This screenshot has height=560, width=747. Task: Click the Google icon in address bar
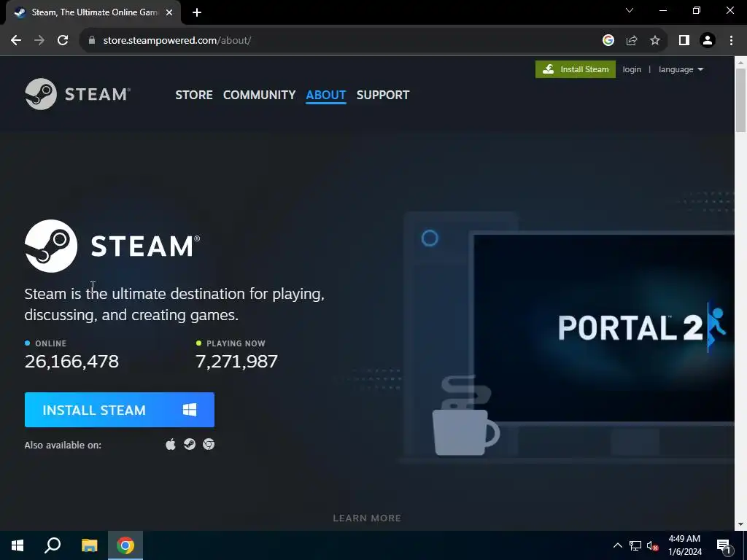coord(608,41)
